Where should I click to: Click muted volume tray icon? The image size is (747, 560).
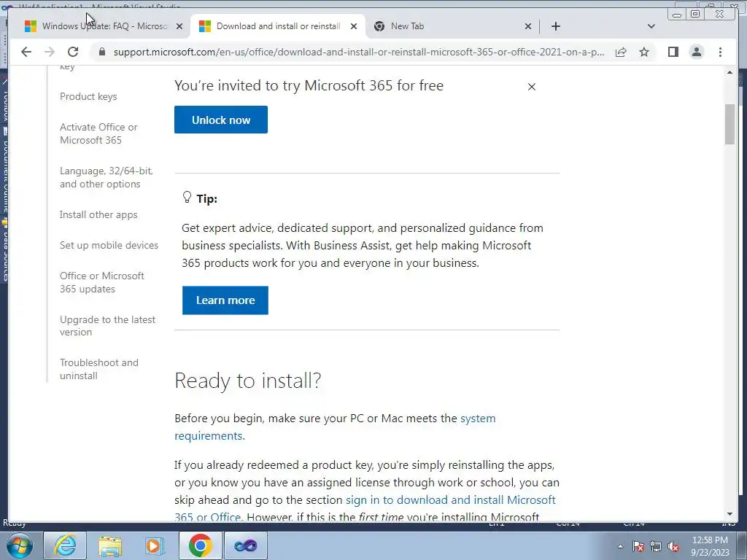click(673, 547)
